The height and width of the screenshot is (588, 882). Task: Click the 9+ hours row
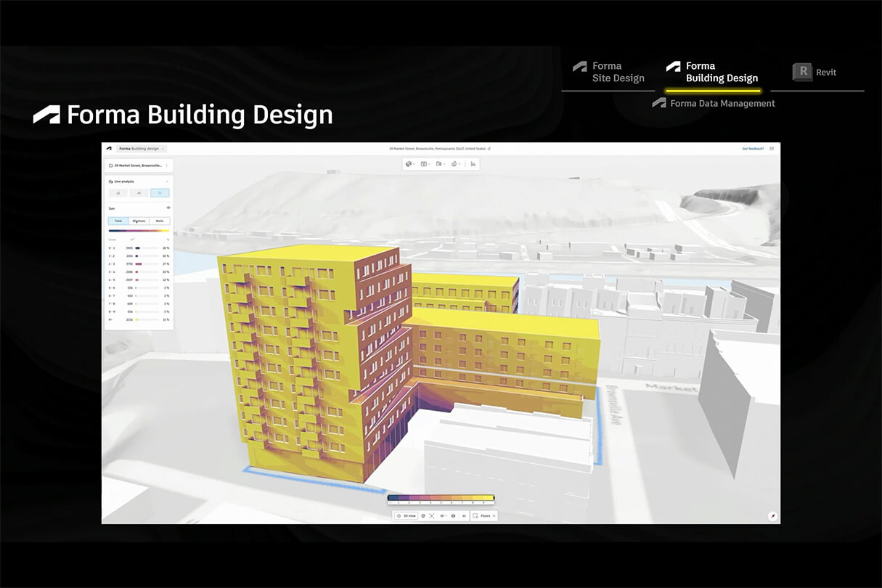(x=139, y=319)
